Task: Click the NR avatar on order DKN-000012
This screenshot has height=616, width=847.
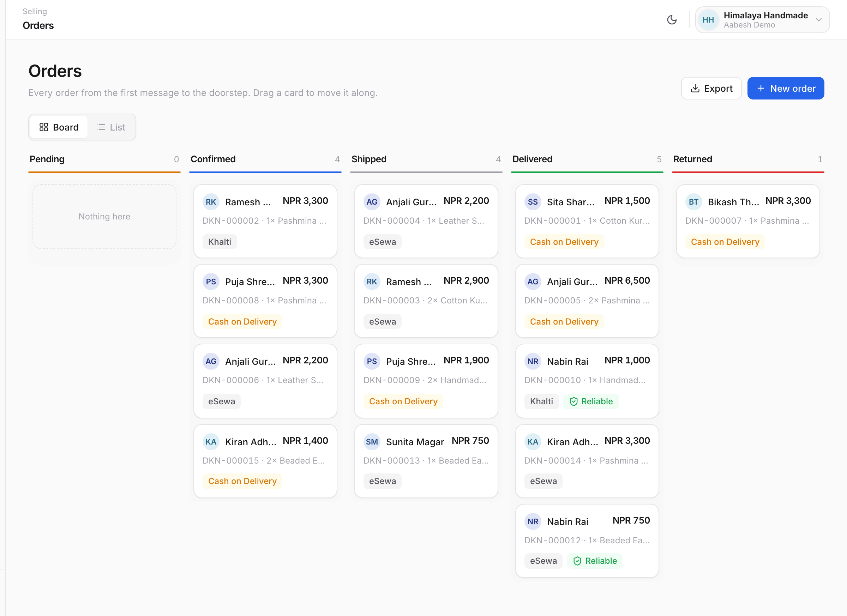Action: tap(533, 521)
